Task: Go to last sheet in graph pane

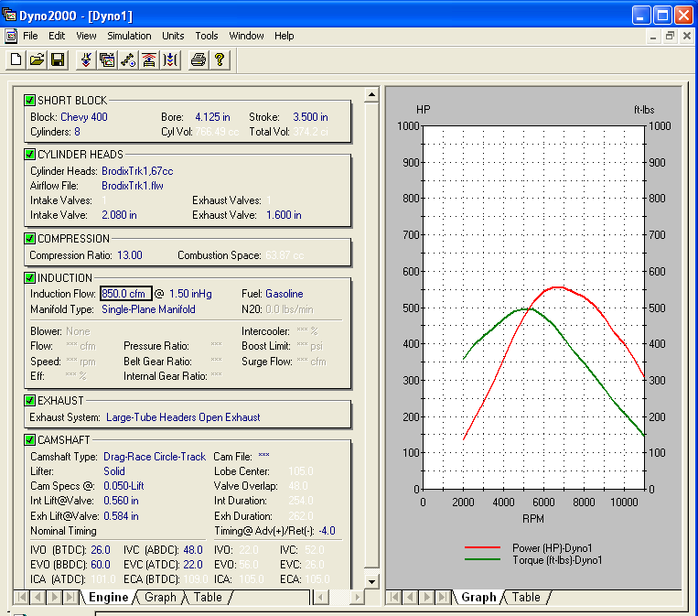Action: coord(443,597)
